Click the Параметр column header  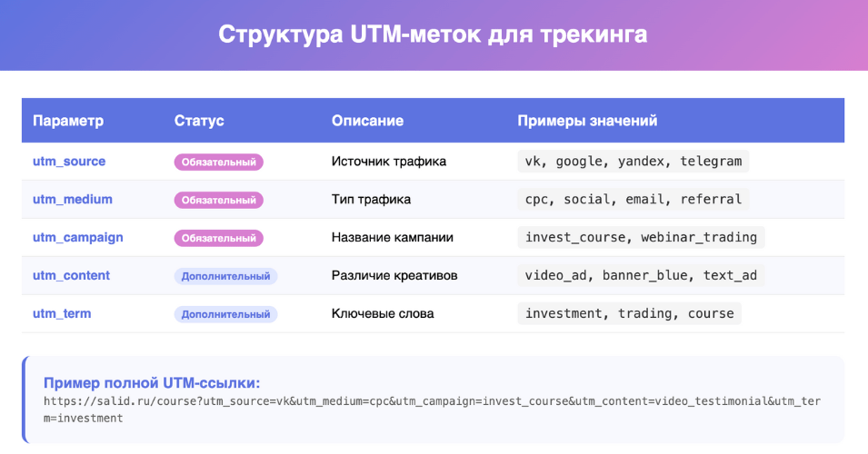point(68,121)
